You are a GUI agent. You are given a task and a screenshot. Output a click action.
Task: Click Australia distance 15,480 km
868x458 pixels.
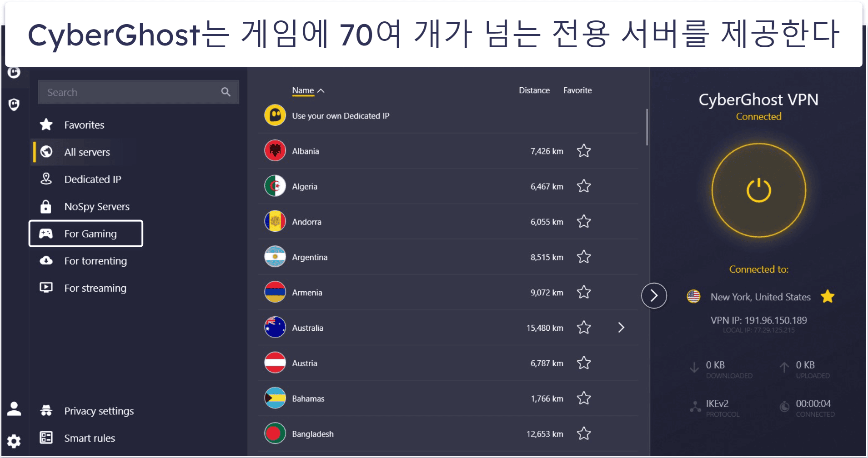pos(545,328)
